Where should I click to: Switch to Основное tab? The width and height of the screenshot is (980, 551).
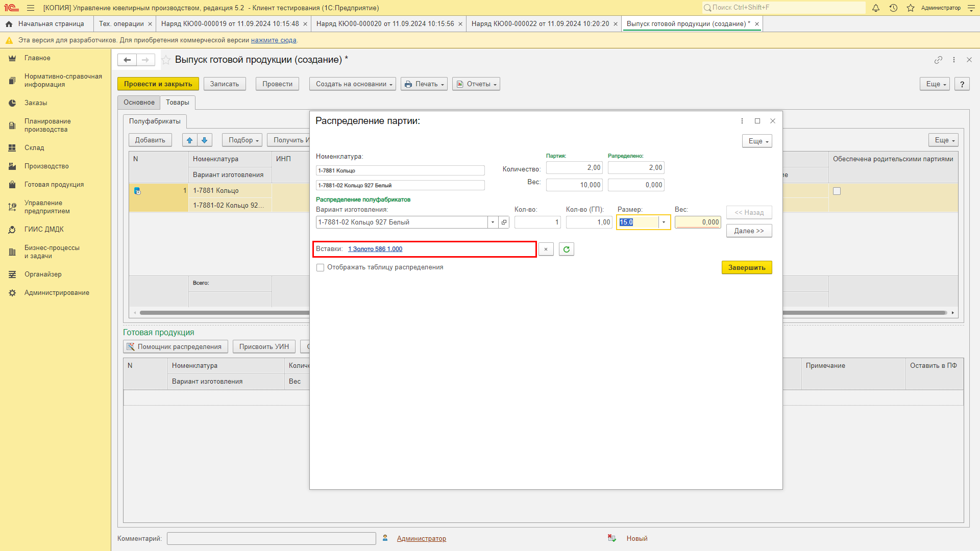click(139, 103)
